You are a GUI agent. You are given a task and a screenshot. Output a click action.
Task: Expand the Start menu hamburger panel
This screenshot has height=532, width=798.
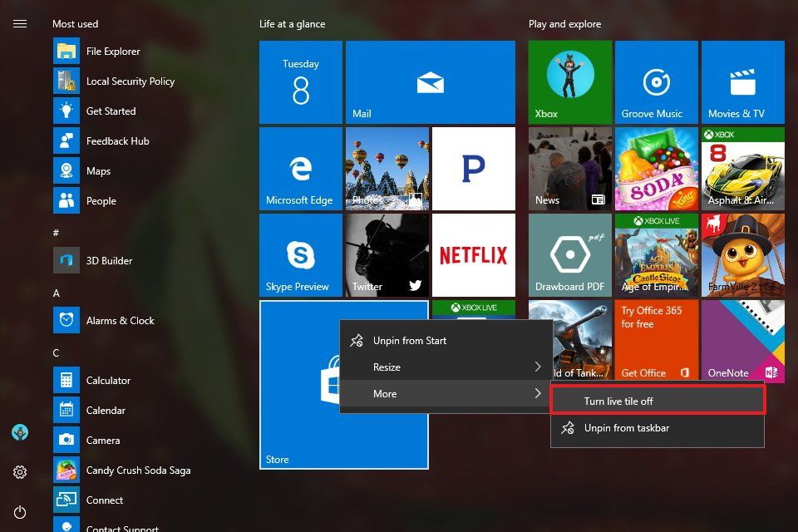20,23
